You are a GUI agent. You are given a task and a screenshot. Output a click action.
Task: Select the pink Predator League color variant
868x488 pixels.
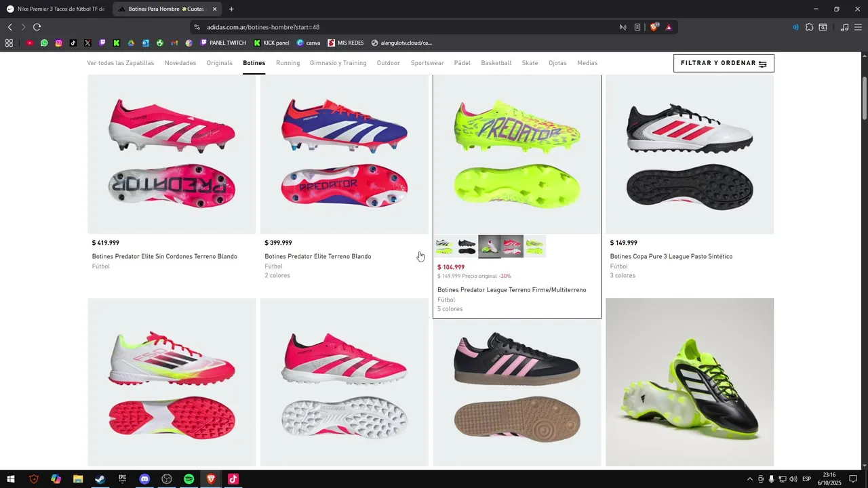pyautogui.click(x=512, y=246)
